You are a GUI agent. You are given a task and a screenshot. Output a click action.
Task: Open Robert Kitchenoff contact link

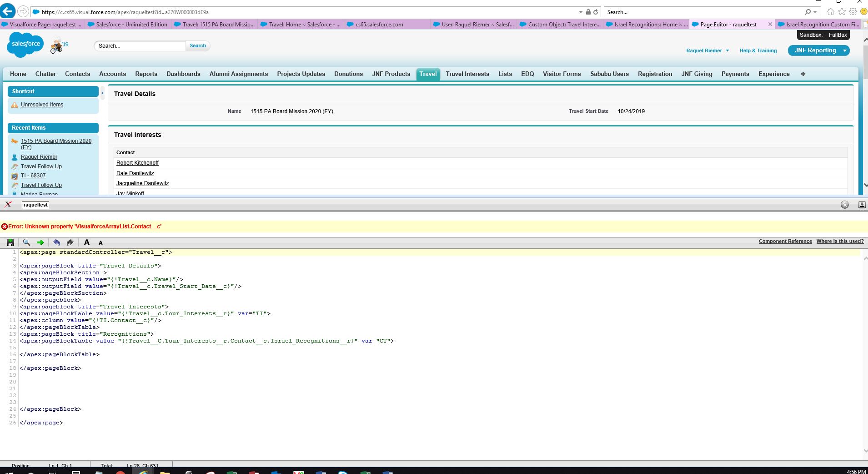point(137,163)
